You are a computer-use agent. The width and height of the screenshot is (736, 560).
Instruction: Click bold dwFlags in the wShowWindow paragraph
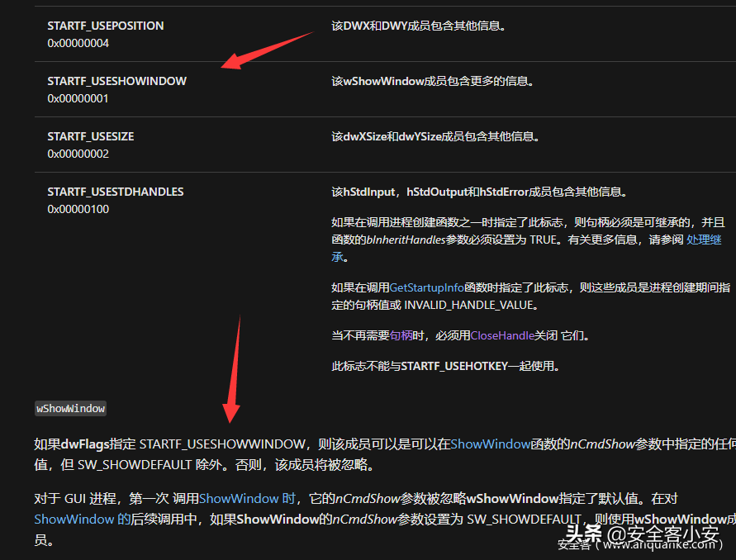(85, 444)
